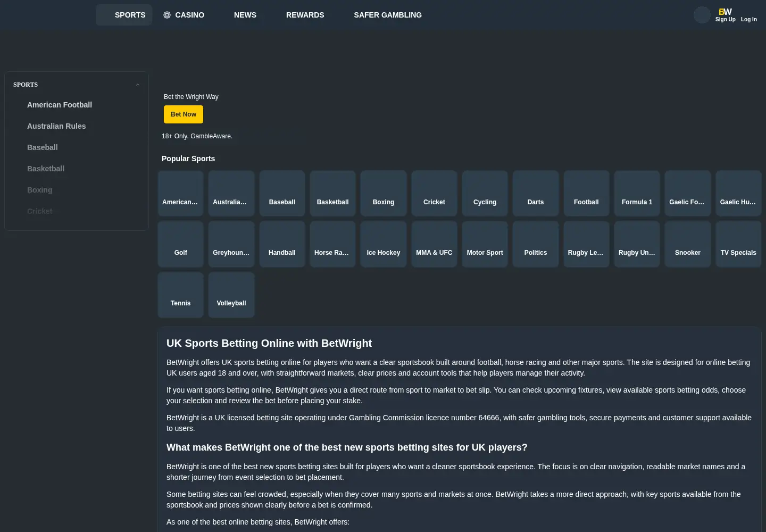Viewport: 766px width, 532px height.
Task: Click the BW logo in header
Action: point(725,11)
